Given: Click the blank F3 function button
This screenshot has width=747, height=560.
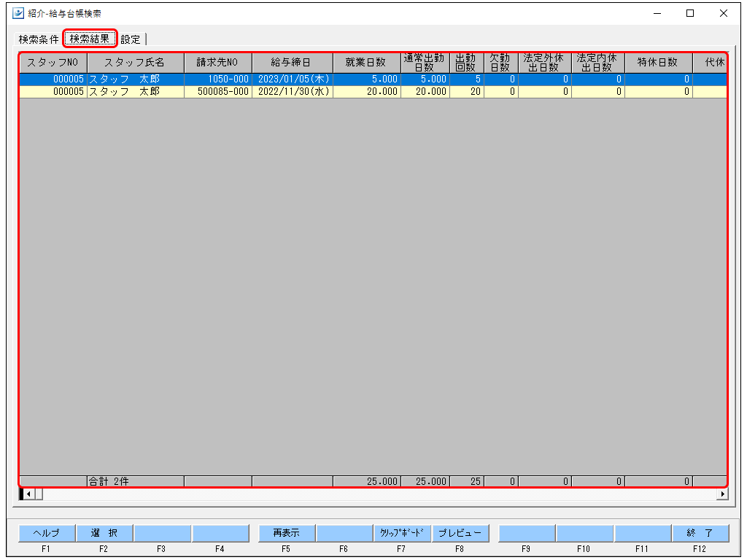Looking at the screenshot, I should tap(163, 533).
